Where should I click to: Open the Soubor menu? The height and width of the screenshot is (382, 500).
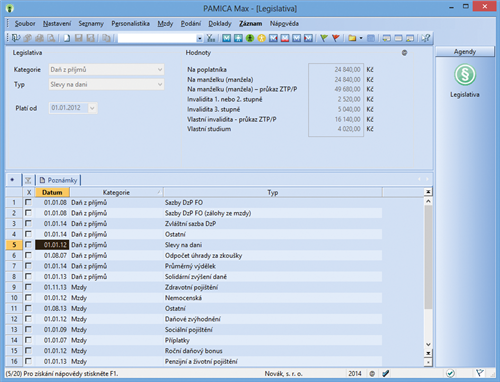[x=25, y=23]
